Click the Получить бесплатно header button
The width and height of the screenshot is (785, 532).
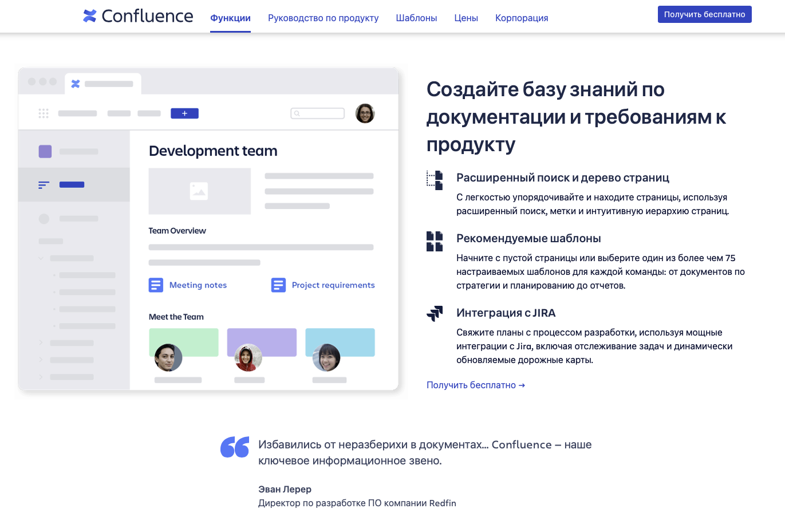click(x=704, y=14)
